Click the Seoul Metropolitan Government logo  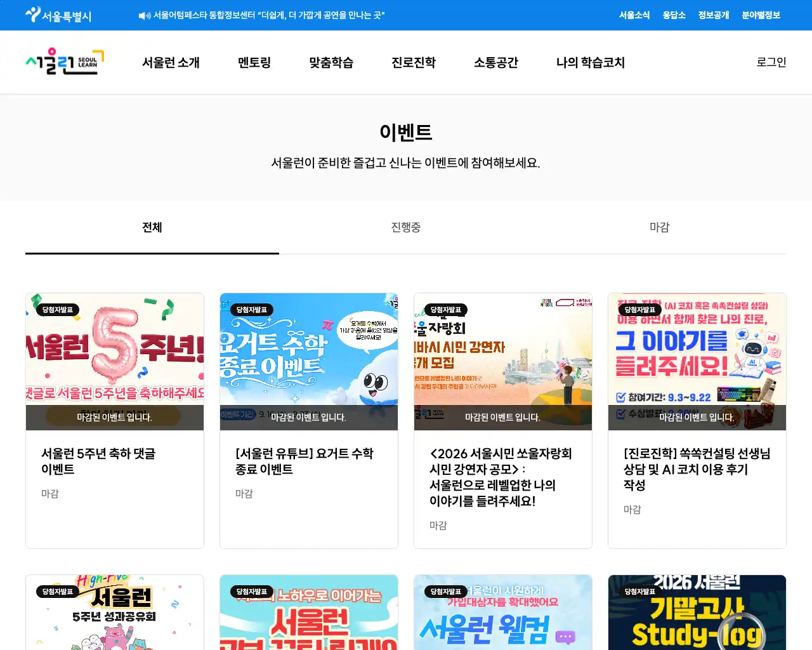(58, 15)
